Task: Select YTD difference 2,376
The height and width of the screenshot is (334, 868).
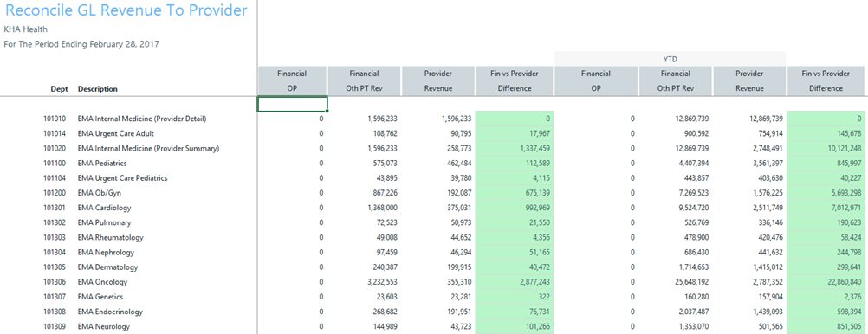Action: pyautogui.click(x=825, y=298)
